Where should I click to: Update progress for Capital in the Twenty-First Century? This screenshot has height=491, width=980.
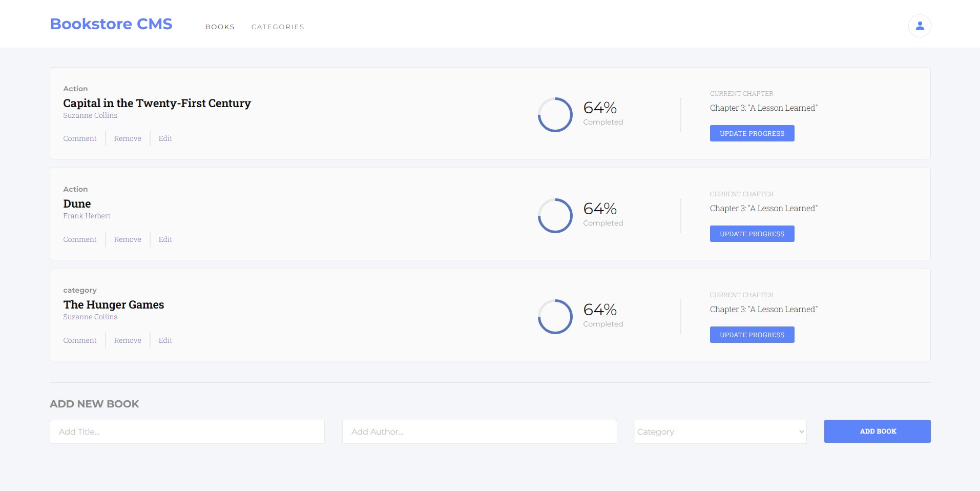point(752,133)
